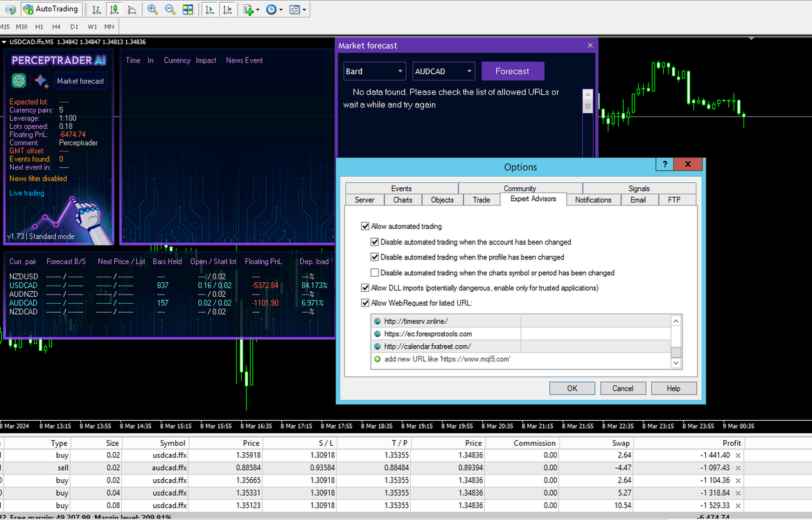Expand the indicators dropdown arrow

pos(257,9)
